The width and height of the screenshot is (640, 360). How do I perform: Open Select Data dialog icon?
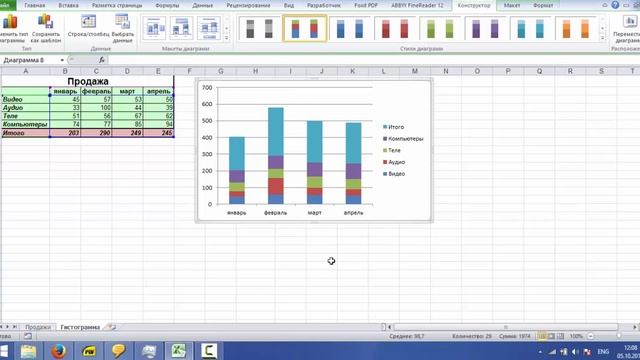122,21
